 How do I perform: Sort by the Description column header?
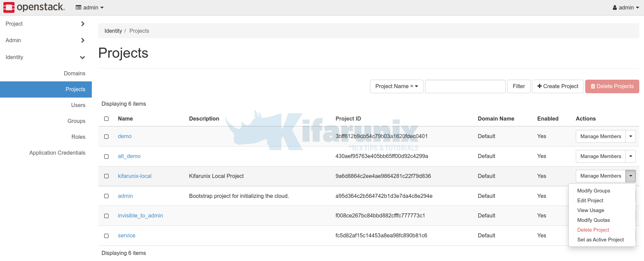tap(204, 119)
